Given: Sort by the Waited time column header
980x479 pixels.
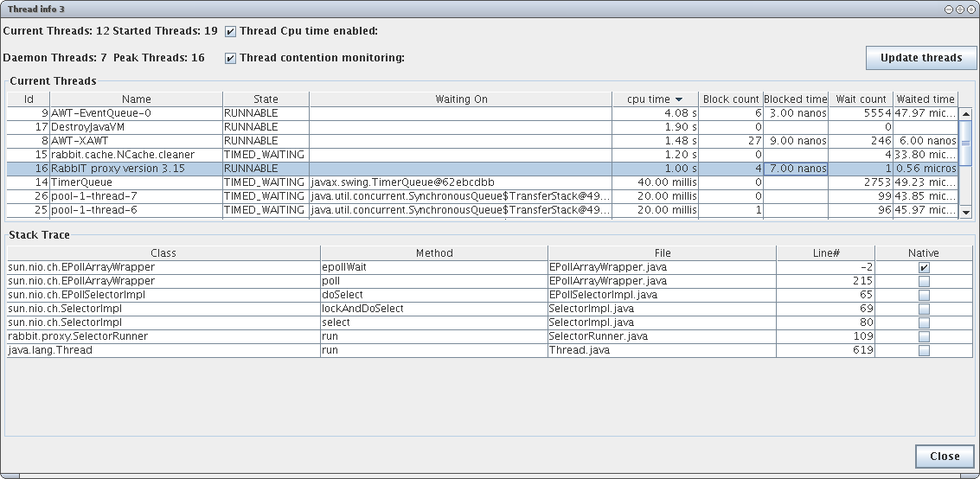Looking at the screenshot, I should point(925,99).
